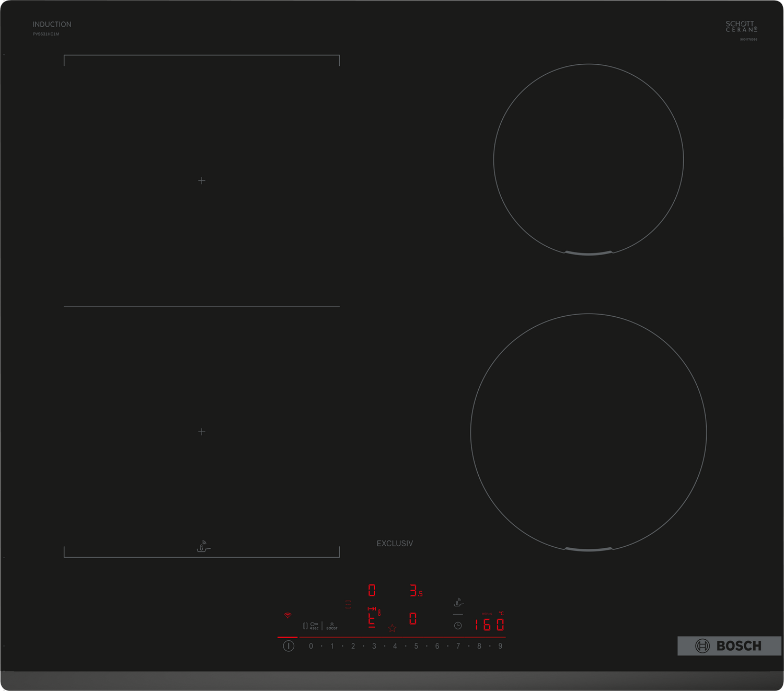Viewport: 784px width, 691px height.
Task: Touch the dashed flex zone combine icon
Action: 348,604
